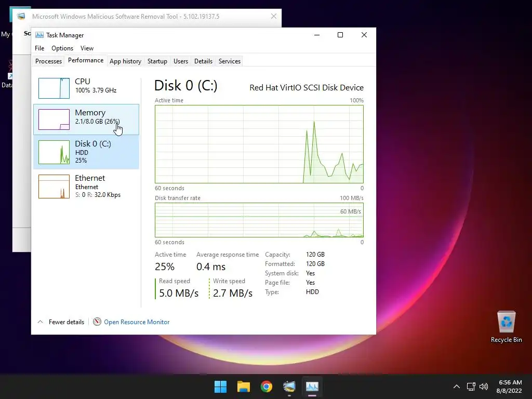This screenshot has height=399, width=532.
Task: Click the Ethernet S: 0 R: 32.0 Kbps text
Action: click(x=98, y=195)
